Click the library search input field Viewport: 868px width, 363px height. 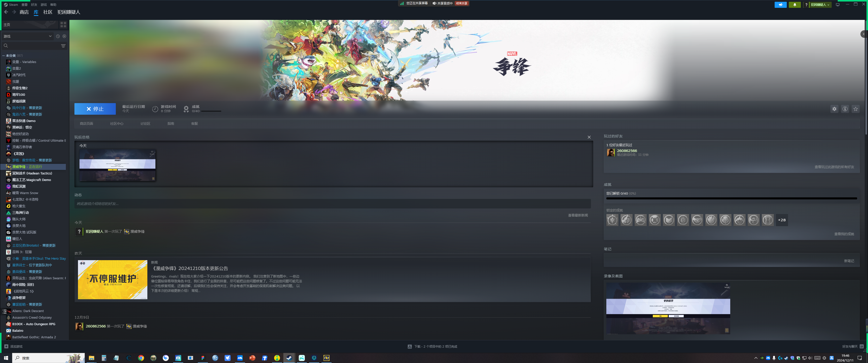pos(34,46)
